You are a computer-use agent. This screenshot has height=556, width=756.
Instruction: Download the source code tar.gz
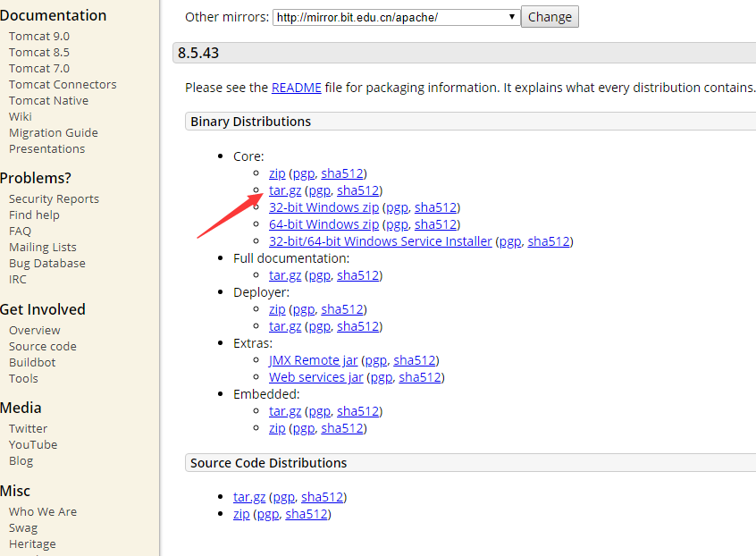[249, 497]
